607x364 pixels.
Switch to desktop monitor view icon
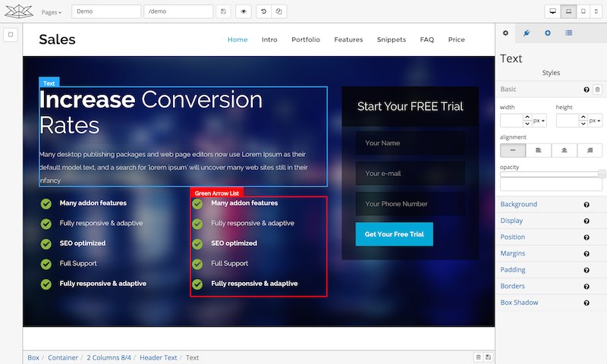tap(552, 12)
